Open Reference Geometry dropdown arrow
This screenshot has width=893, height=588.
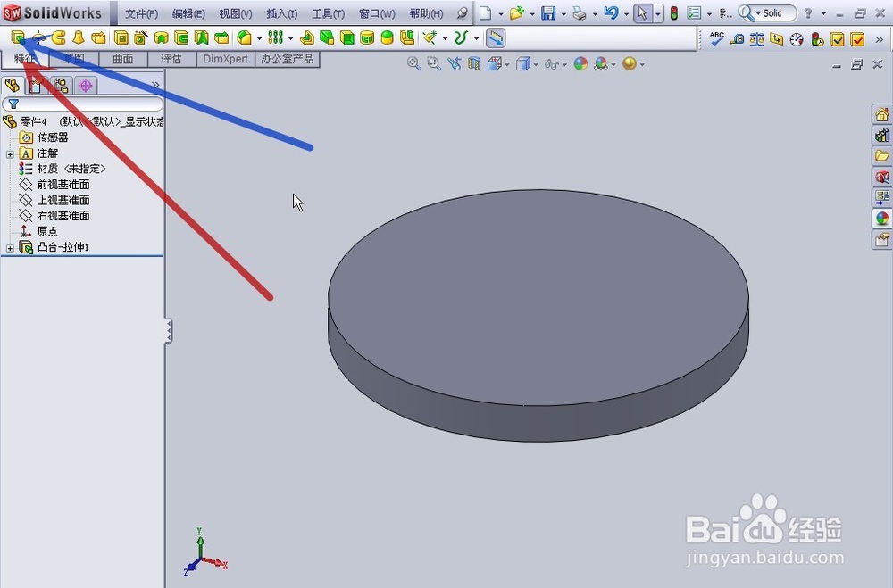(445, 38)
